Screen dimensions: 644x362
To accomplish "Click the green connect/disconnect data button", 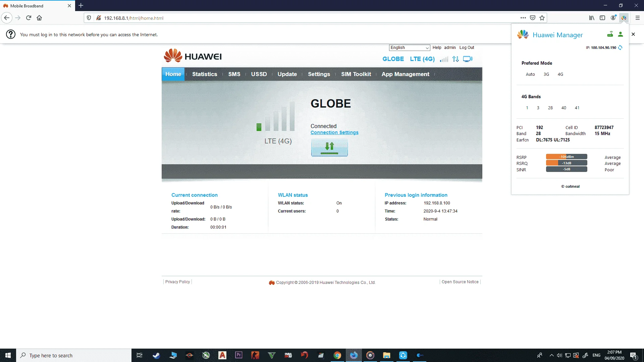I will pyautogui.click(x=329, y=147).
